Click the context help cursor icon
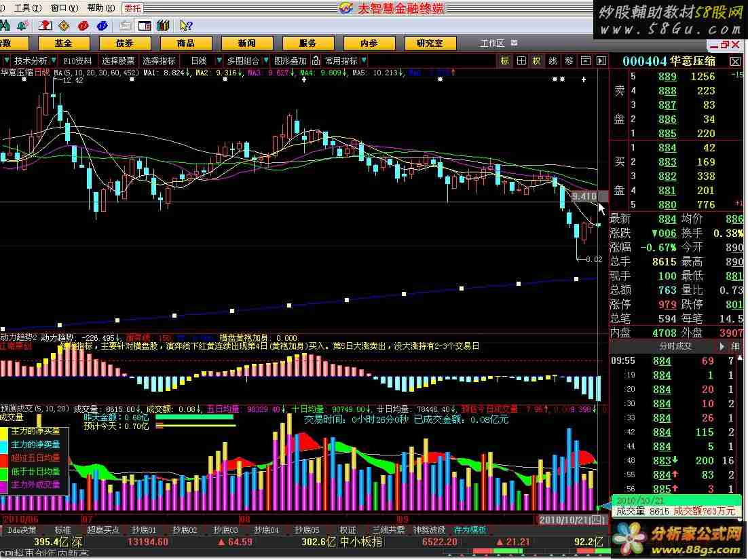 tap(186, 26)
